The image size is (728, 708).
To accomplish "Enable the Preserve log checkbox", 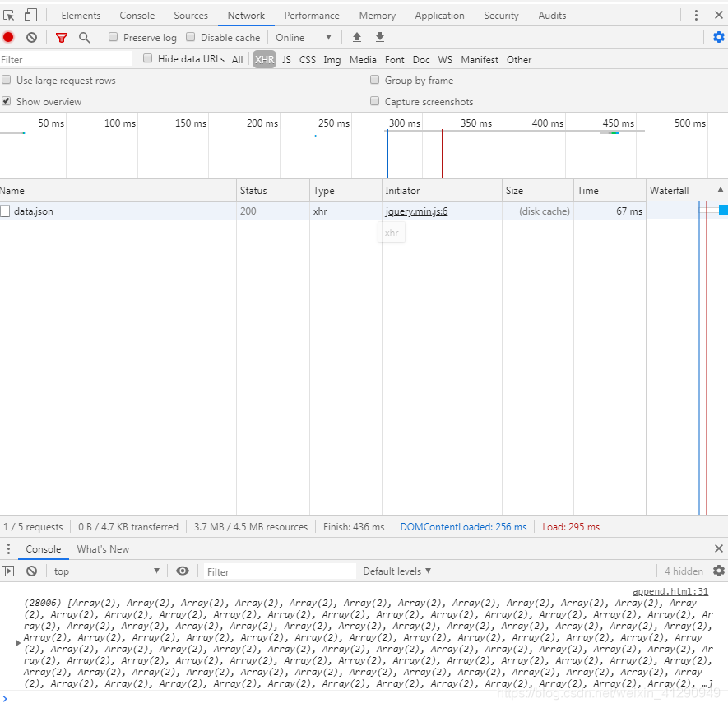I will click(112, 37).
